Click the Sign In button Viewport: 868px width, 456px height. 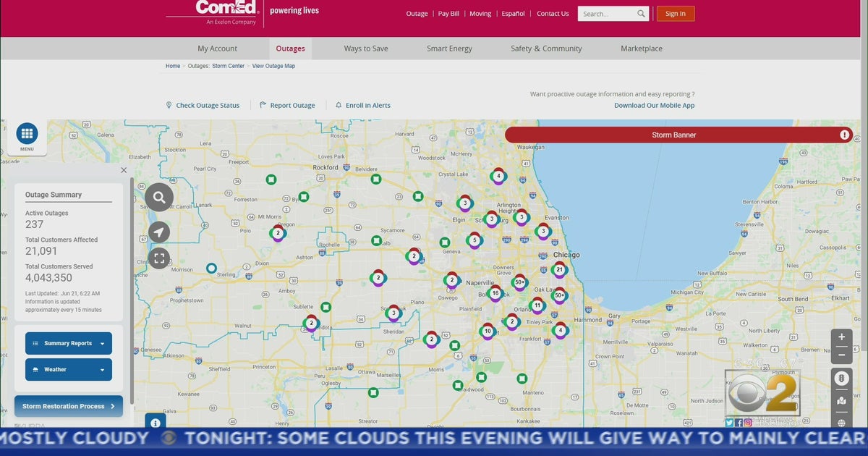(676, 14)
